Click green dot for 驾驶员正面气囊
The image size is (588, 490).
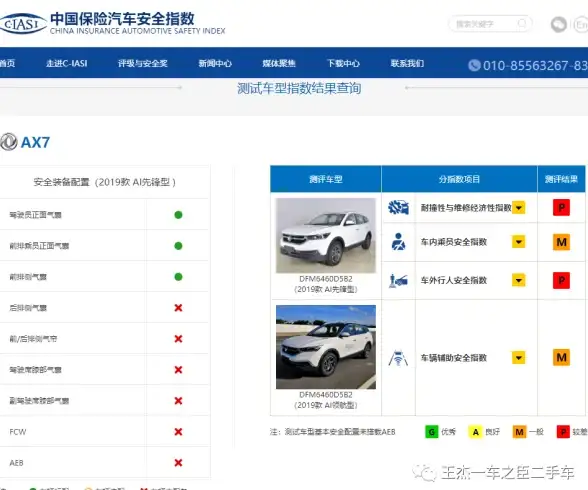[x=178, y=215]
